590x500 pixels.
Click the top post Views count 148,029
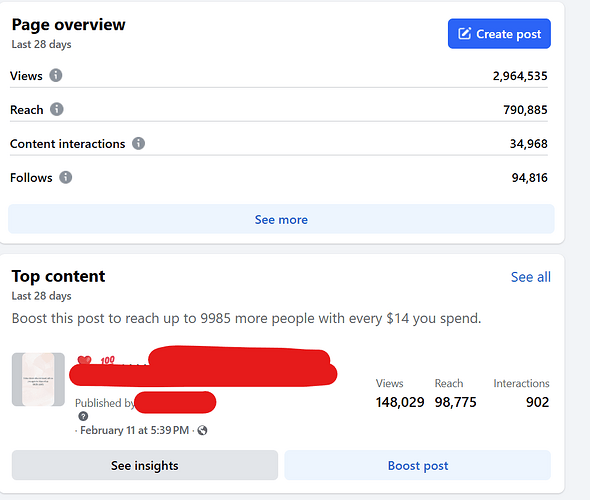click(400, 402)
